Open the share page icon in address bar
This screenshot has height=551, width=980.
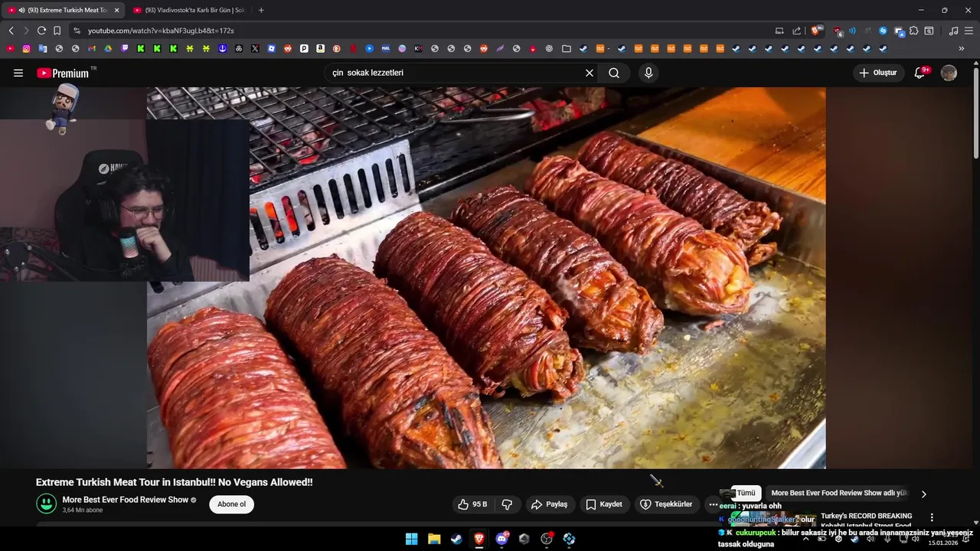coord(796,31)
